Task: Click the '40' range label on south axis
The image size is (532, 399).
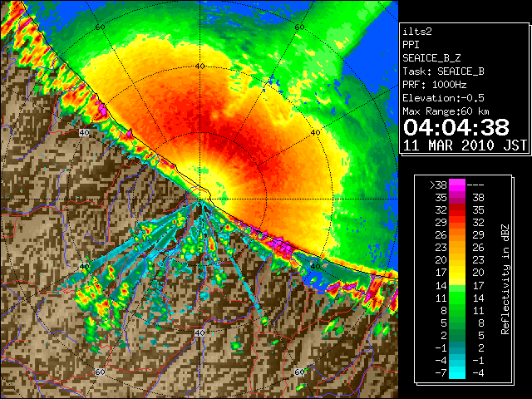Action: [x=199, y=332]
